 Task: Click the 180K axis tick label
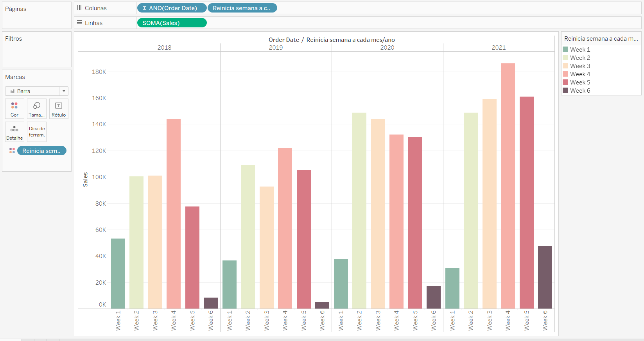(99, 72)
